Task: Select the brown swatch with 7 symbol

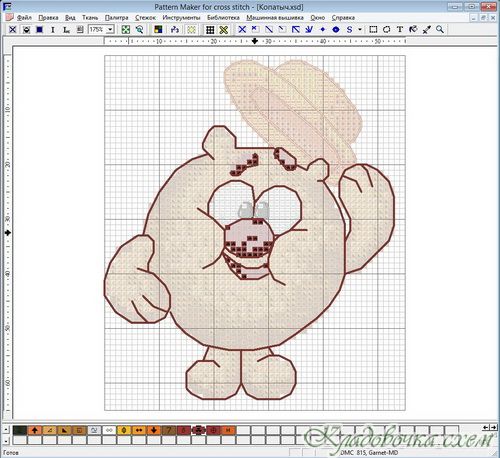Action: tap(169, 430)
